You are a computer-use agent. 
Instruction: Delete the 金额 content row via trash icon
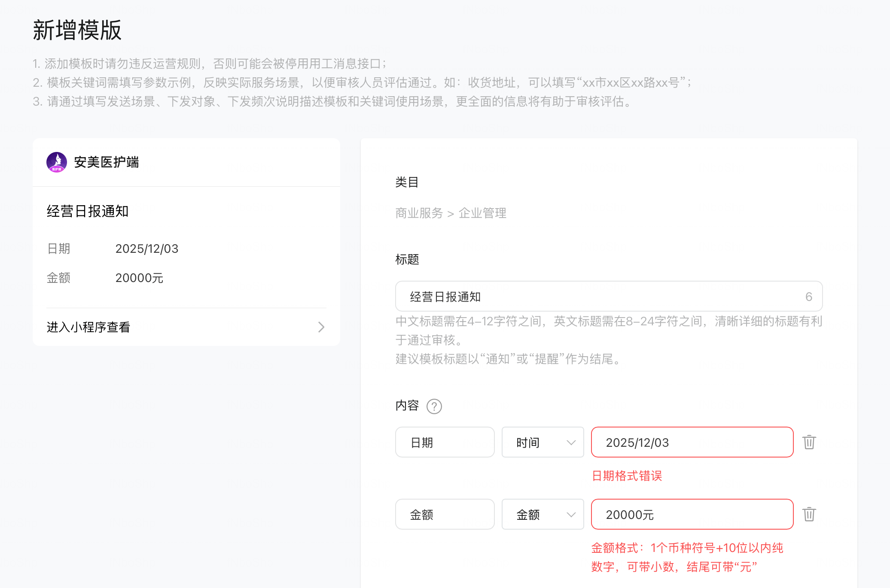809,514
